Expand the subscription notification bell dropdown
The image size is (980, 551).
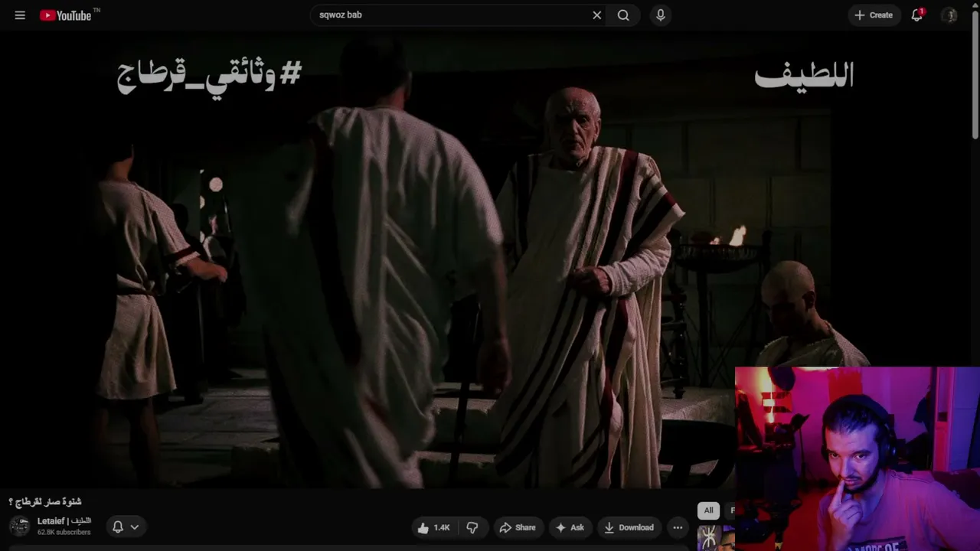tap(126, 527)
